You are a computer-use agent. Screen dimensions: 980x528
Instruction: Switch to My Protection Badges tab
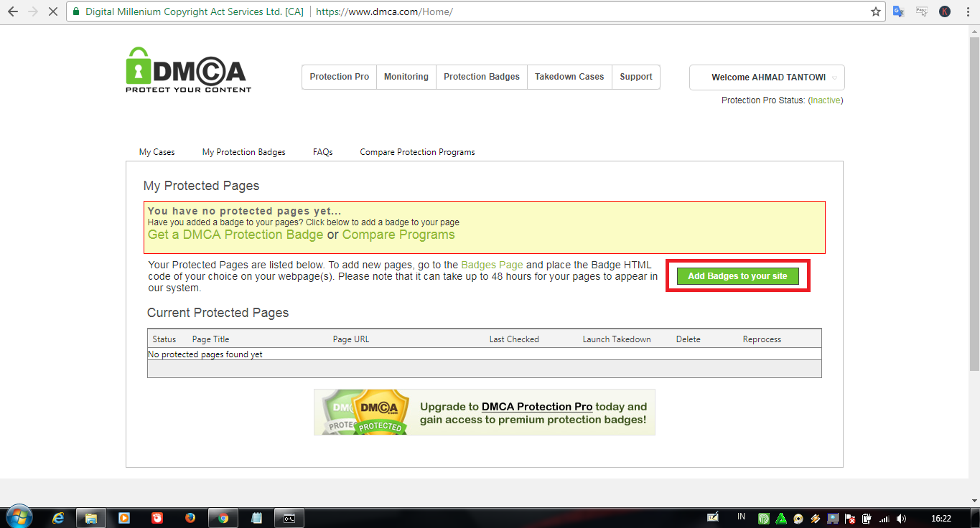tap(244, 152)
